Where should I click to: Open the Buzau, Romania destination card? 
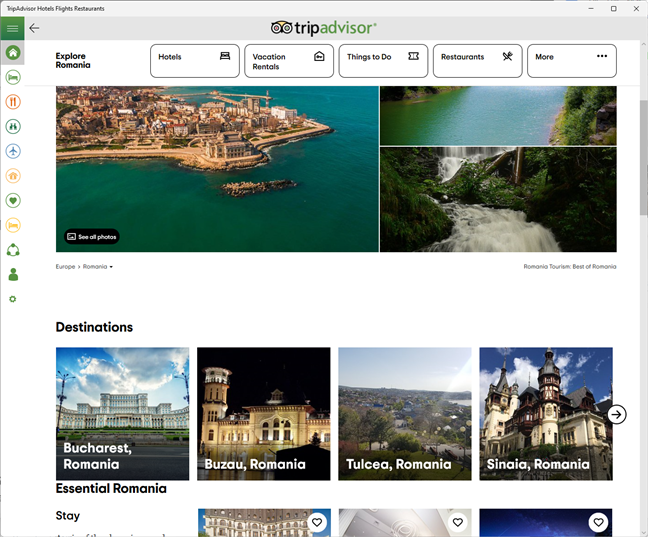click(264, 413)
